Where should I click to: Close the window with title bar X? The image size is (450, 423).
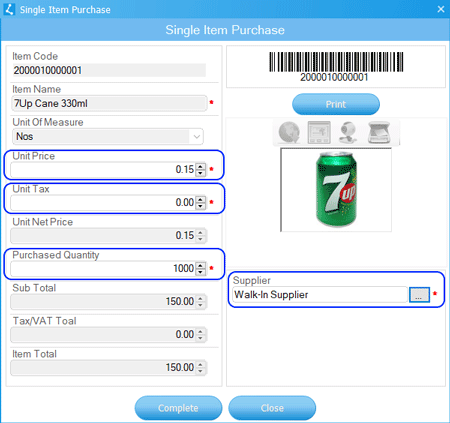(x=441, y=9)
